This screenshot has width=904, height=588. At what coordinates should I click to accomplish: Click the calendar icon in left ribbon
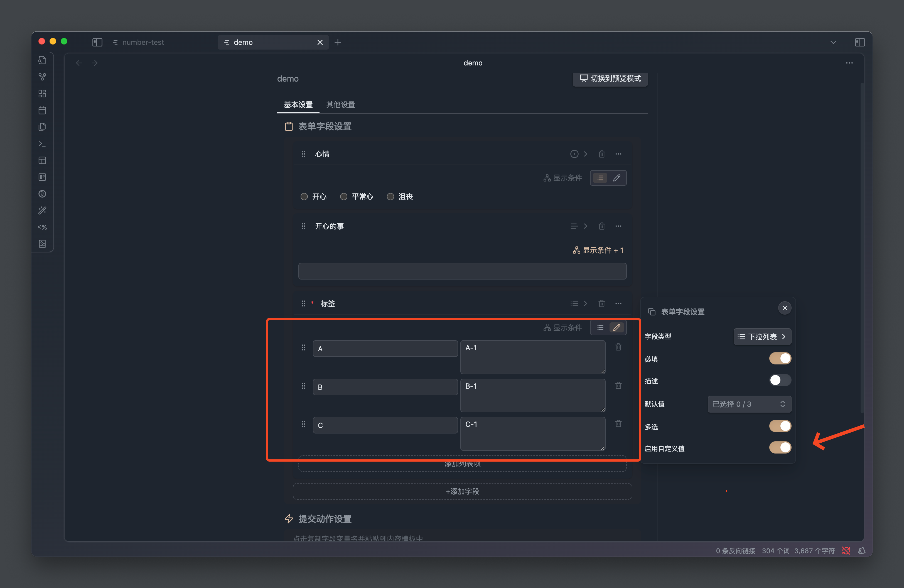tap(42, 110)
